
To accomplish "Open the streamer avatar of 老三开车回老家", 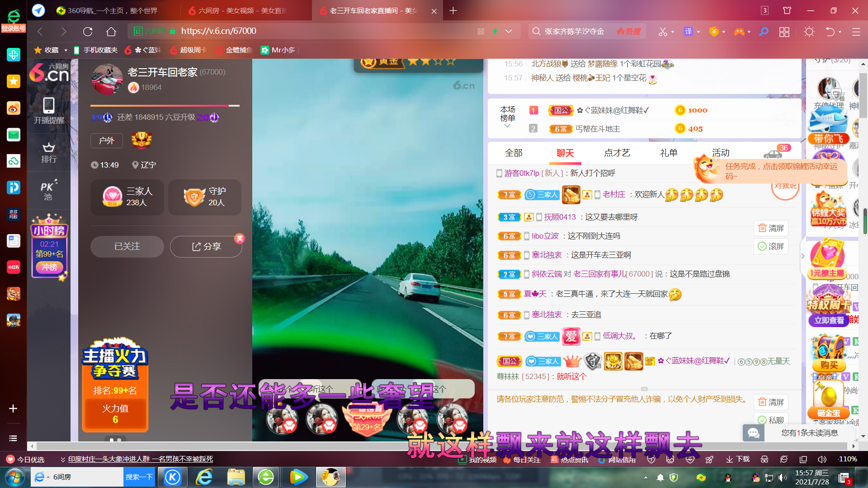I will click(x=107, y=79).
